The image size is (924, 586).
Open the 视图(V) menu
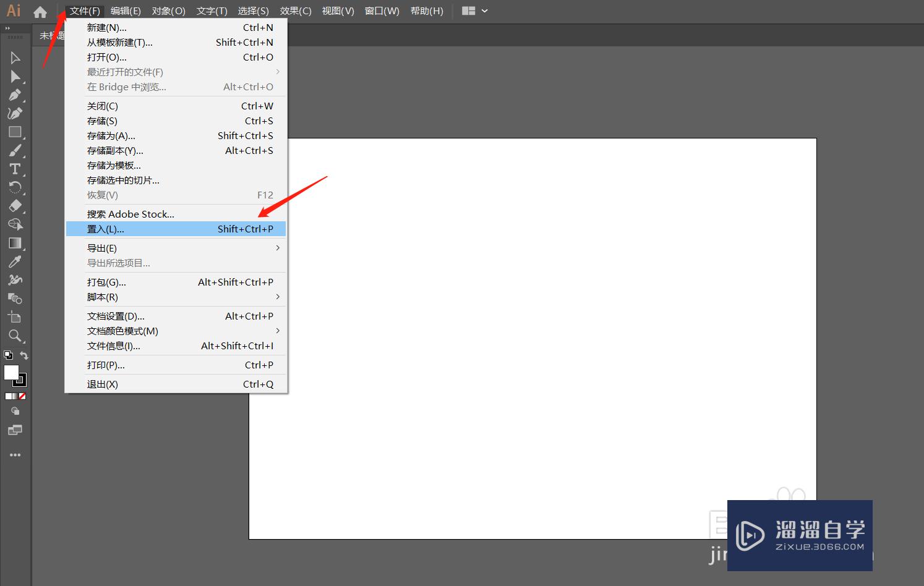point(338,11)
